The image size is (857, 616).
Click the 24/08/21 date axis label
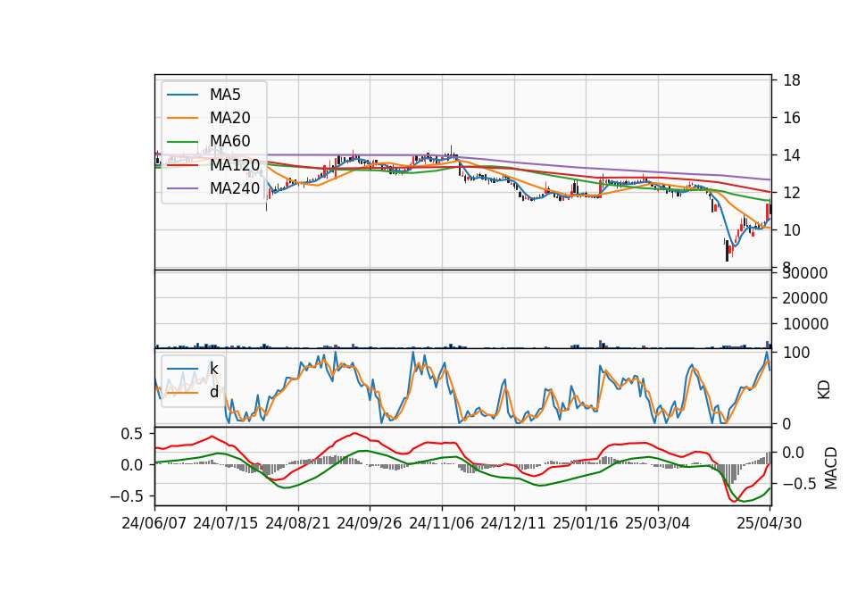click(297, 523)
